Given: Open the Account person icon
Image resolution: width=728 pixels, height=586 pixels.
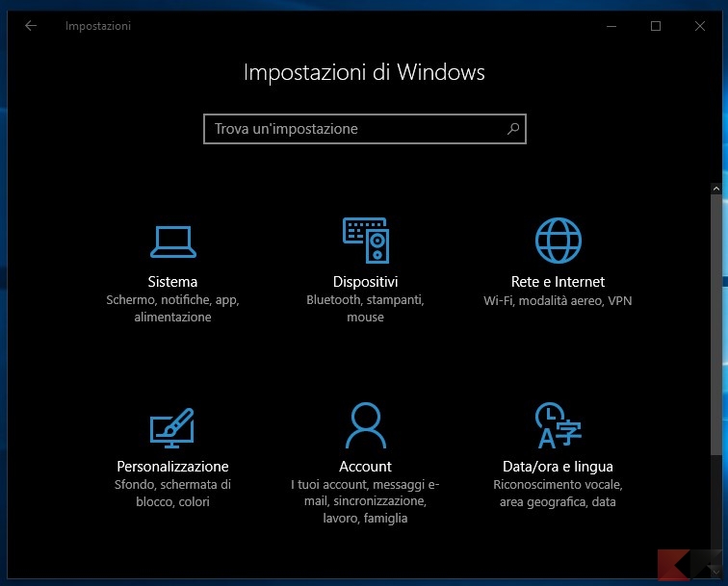Looking at the screenshot, I should click(x=366, y=425).
